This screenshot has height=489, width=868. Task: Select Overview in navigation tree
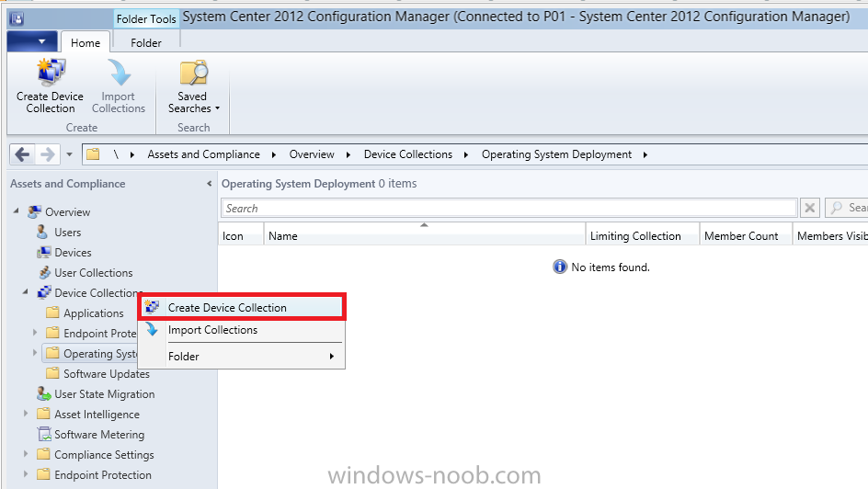pyautogui.click(x=67, y=211)
